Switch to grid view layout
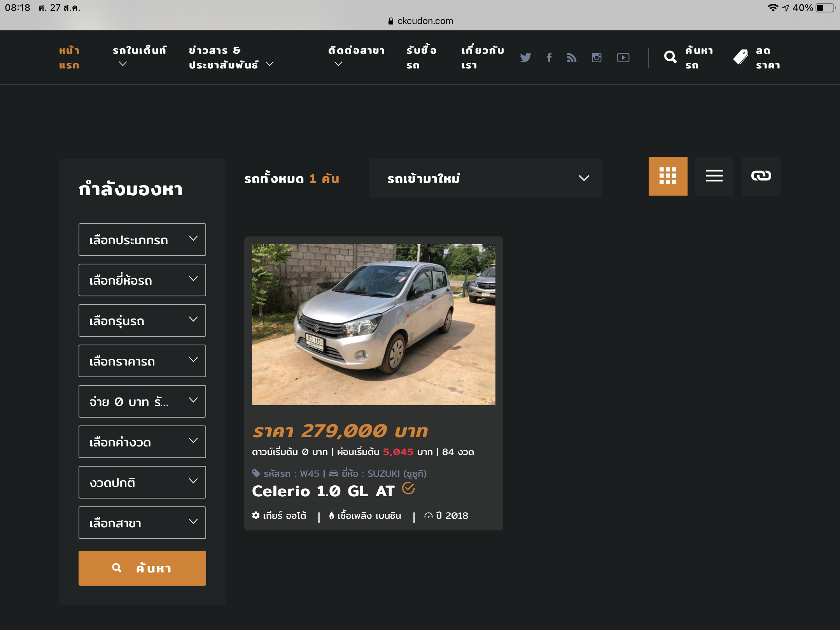Viewport: 840px width, 630px height. pos(668,176)
